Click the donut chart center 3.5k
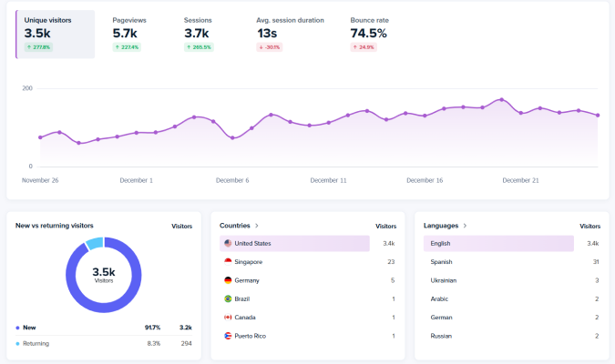The width and height of the screenshot is (615, 364). [104, 274]
